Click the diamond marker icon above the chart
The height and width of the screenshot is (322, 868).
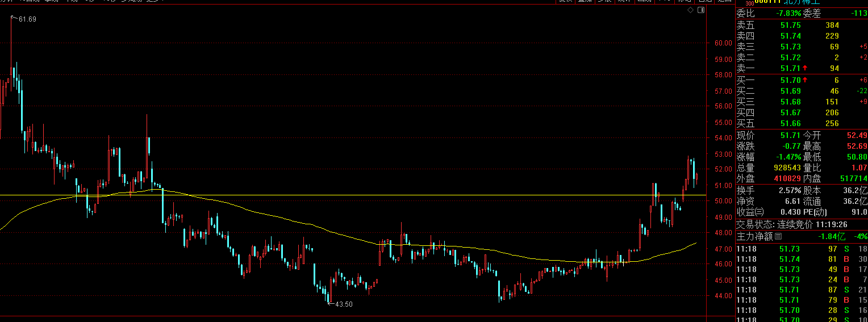(690, 10)
